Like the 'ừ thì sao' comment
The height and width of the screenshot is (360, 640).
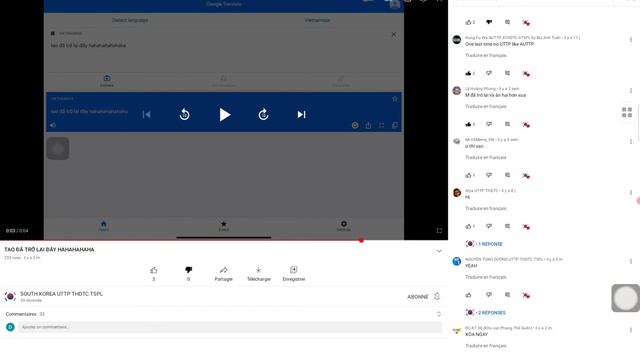(468, 175)
